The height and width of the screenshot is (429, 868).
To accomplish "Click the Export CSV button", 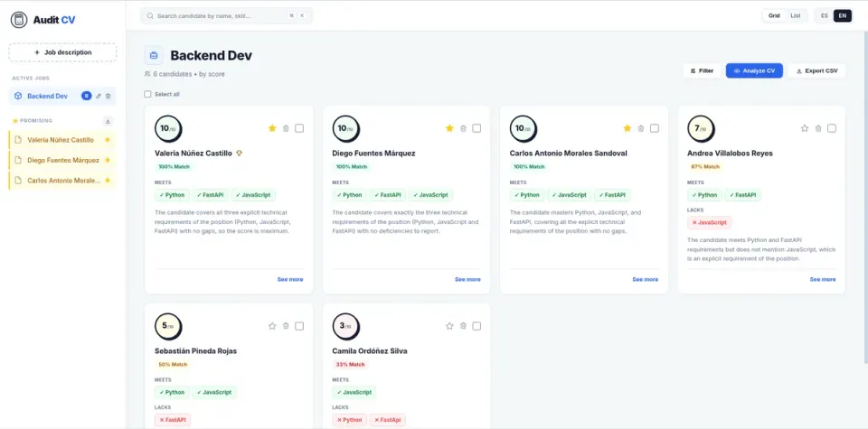I will click(816, 70).
